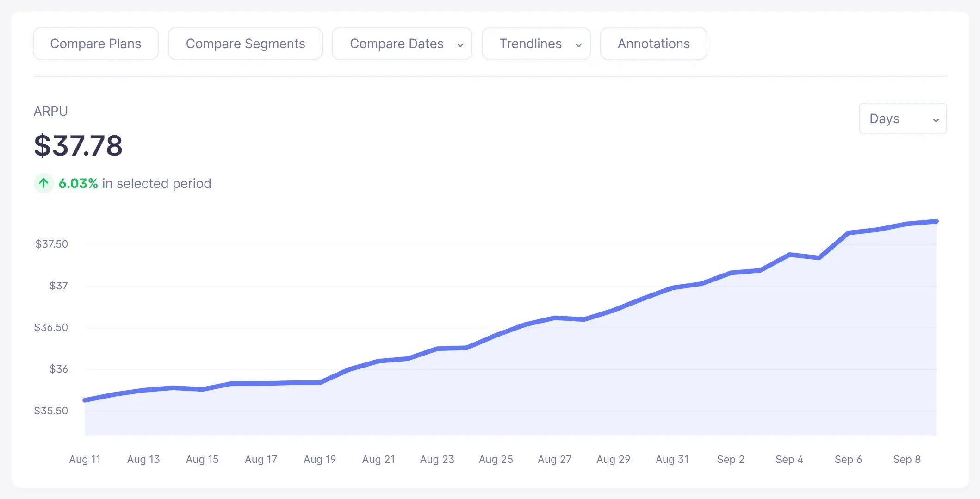This screenshot has width=980, height=499.
Task: Click the Annotations button
Action: pos(653,44)
